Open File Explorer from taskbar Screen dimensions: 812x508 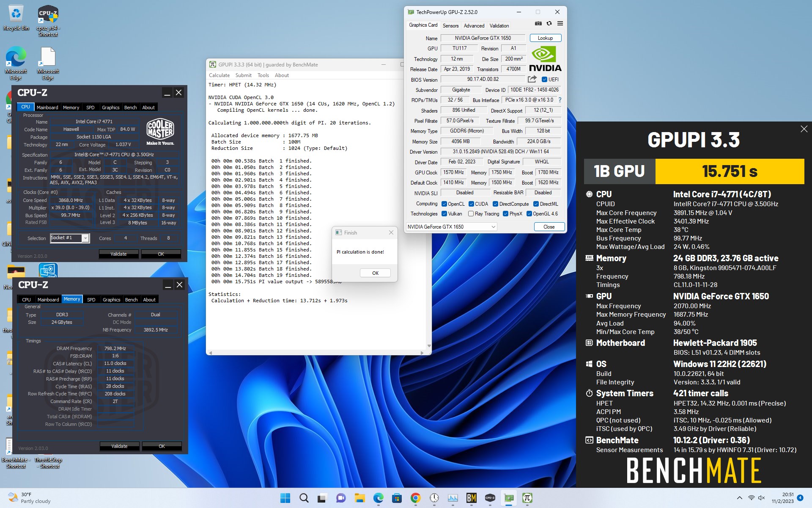coord(359,498)
